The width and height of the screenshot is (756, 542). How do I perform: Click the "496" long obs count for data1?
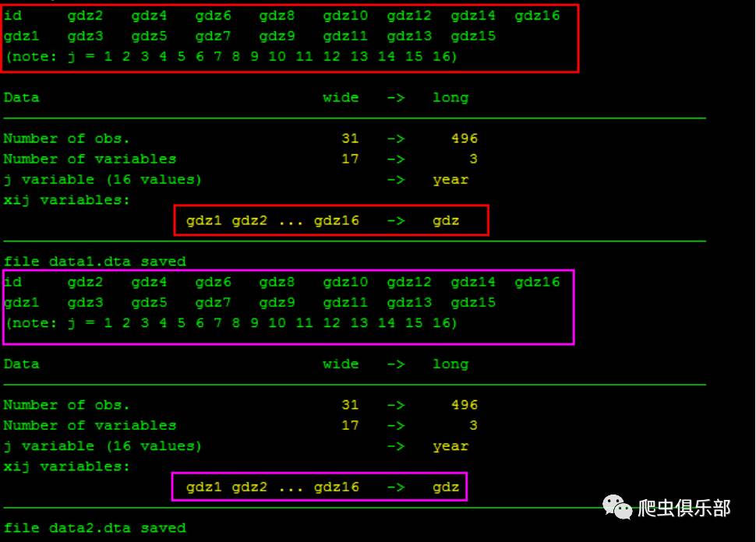465,139
